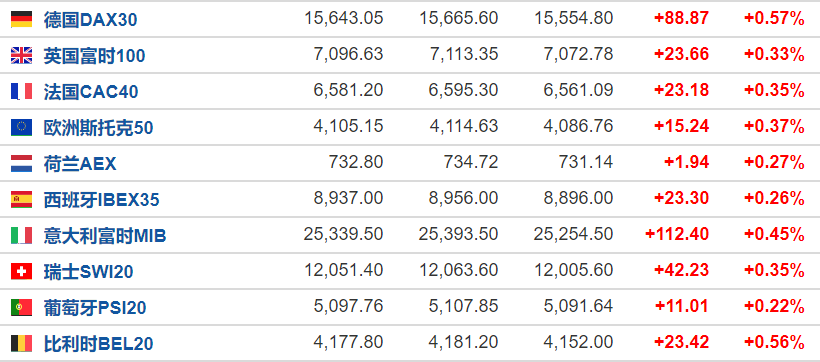Click the Swiss flag icon
The height and width of the screenshot is (362, 820).
coord(21,272)
